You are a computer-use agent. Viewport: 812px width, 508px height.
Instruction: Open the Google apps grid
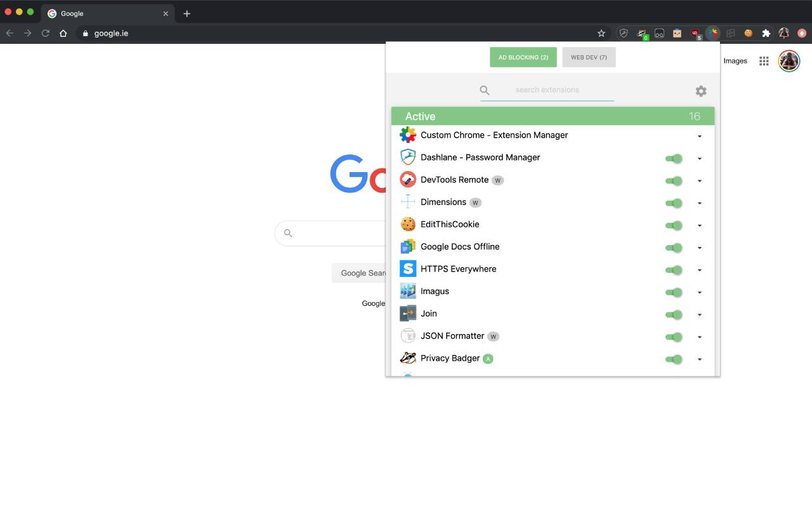pos(764,61)
